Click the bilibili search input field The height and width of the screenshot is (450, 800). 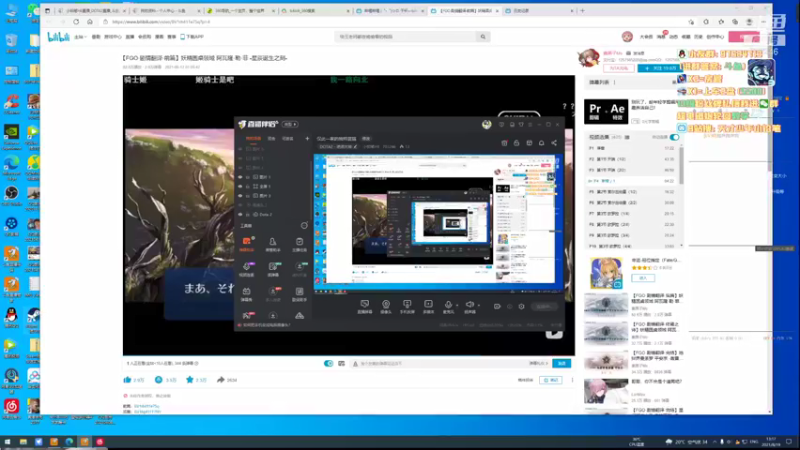pos(407,37)
